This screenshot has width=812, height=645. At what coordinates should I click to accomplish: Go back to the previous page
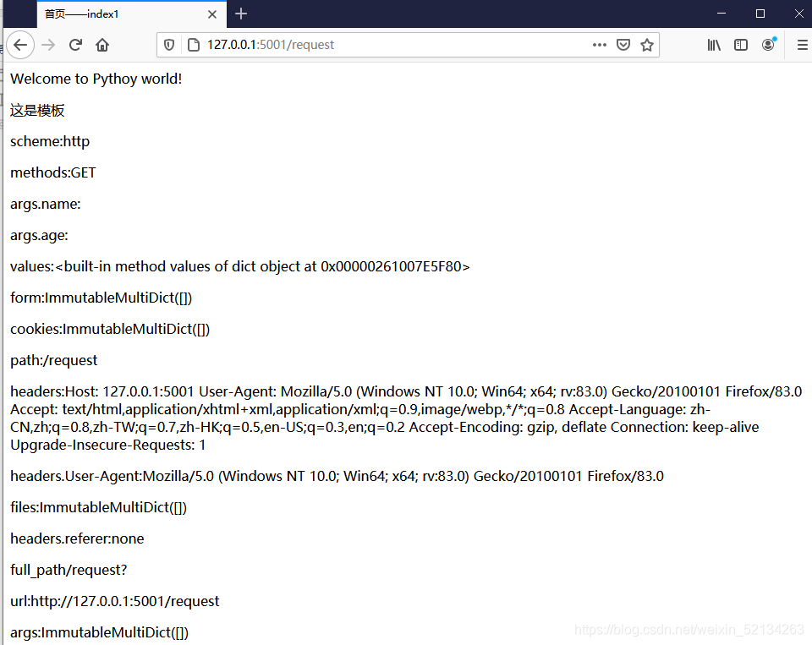(x=20, y=45)
